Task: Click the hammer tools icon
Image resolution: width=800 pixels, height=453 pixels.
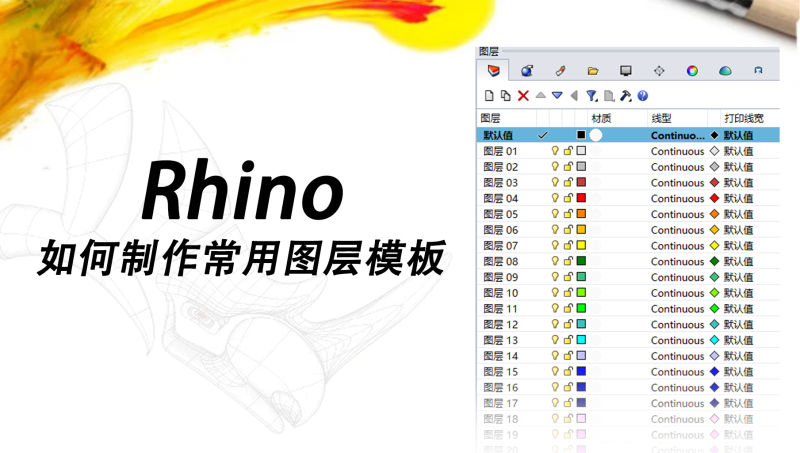Action: click(x=626, y=96)
